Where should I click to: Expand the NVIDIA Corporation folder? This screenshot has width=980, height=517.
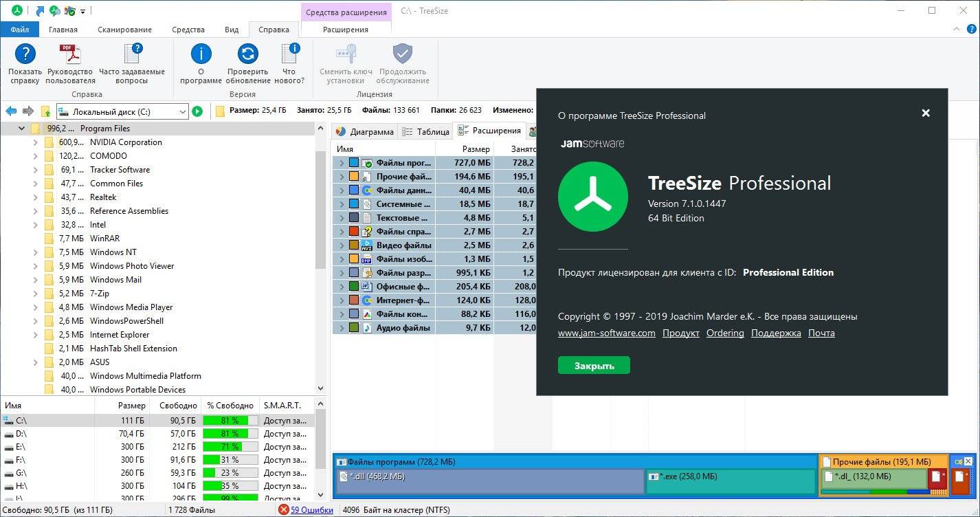(x=35, y=142)
